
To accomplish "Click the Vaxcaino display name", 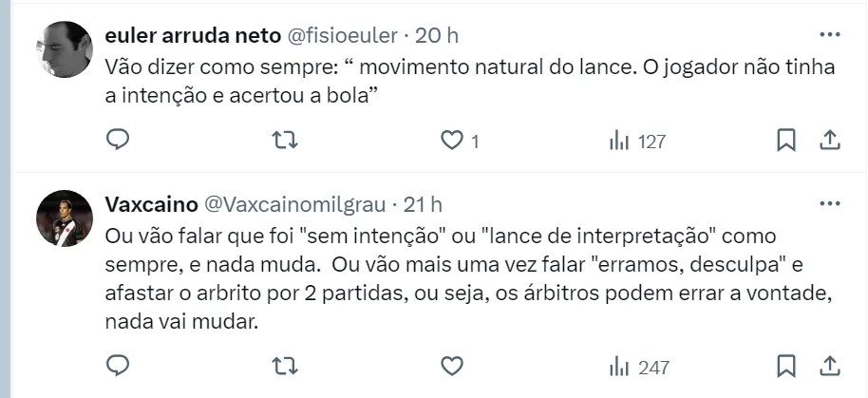I will [150, 204].
